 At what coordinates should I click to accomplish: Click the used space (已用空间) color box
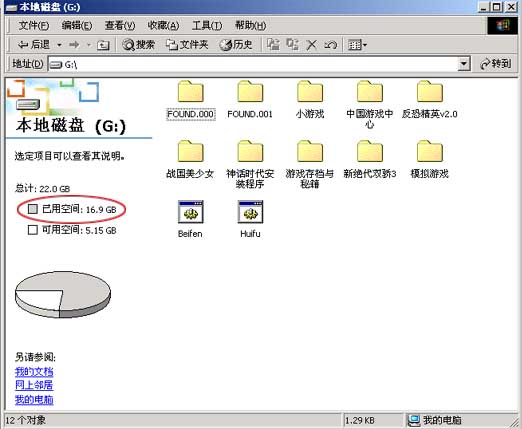click(x=33, y=209)
